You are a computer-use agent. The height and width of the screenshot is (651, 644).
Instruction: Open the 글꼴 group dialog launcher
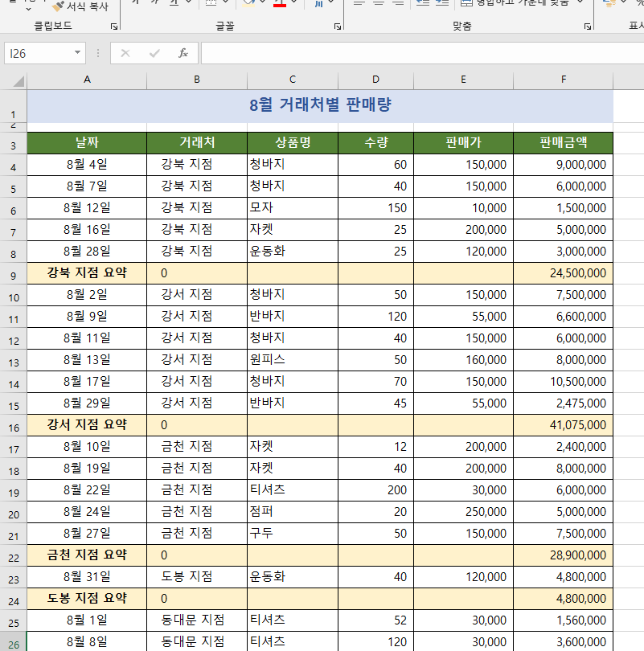(338, 27)
